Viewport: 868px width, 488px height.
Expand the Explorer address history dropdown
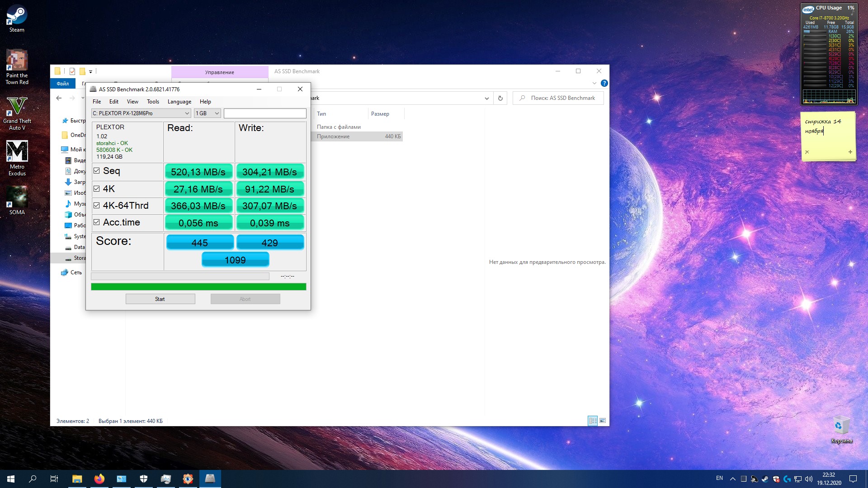coord(486,98)
